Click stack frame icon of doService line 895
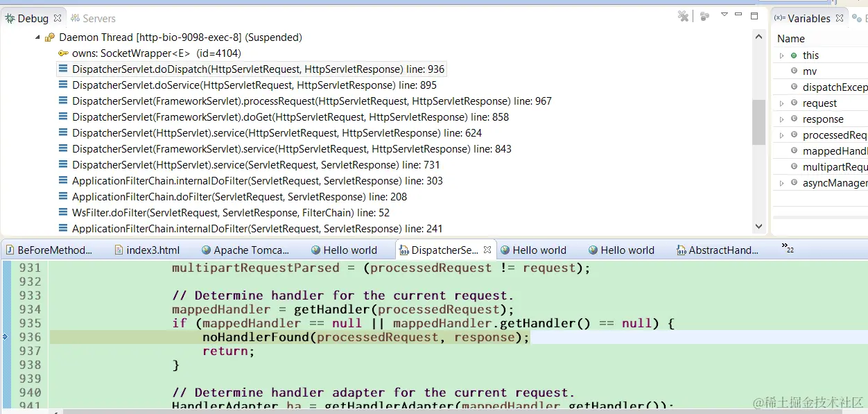The image size is (868, 414). (63, 85)
